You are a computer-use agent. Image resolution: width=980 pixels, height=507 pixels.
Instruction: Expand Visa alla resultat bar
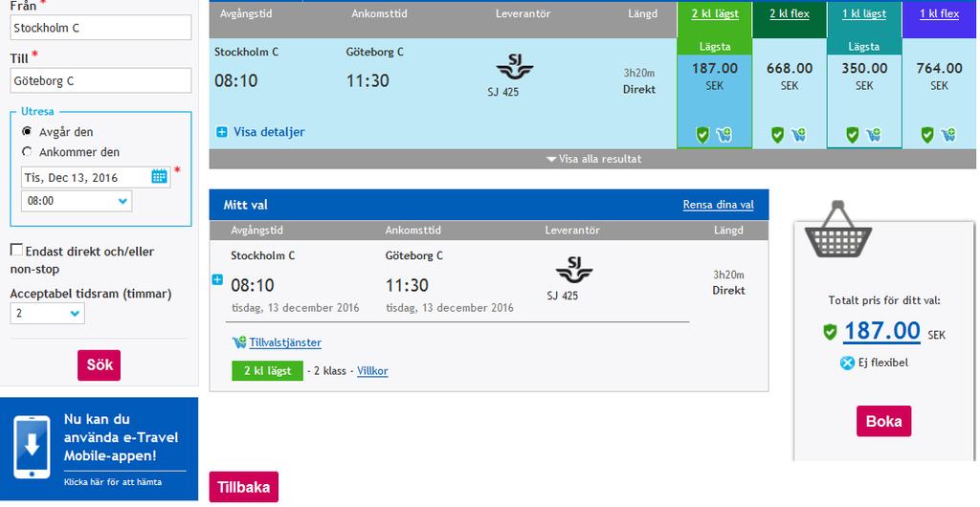(x=592, y=159)
